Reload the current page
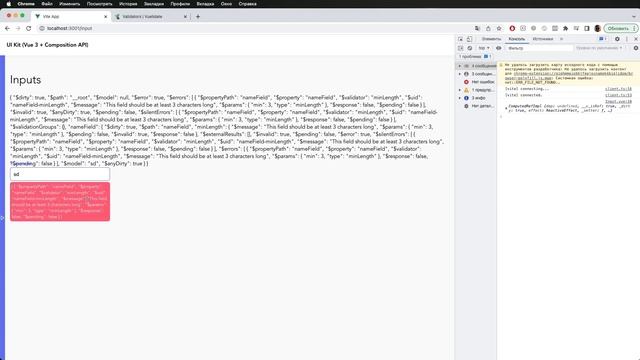Image resolution: width=640 pixels, height=360 pixels. pos(28,28)
